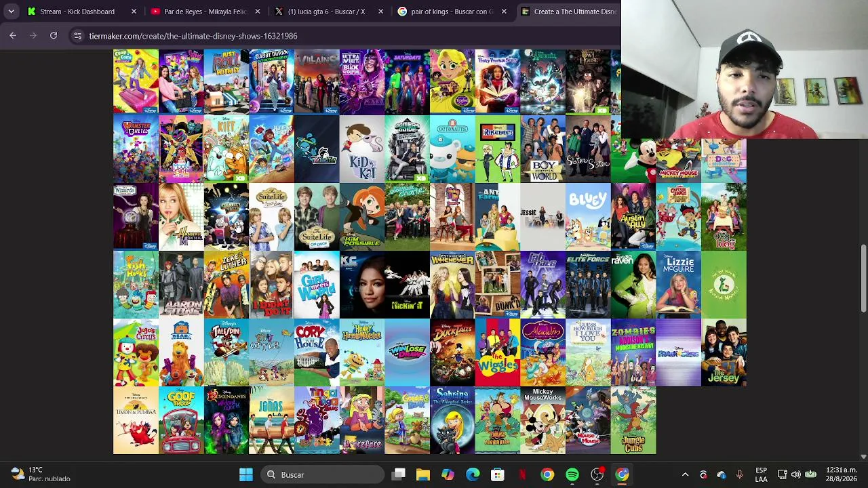
Task: Click the page vertical scrollbar thumb
Action: 863,278
